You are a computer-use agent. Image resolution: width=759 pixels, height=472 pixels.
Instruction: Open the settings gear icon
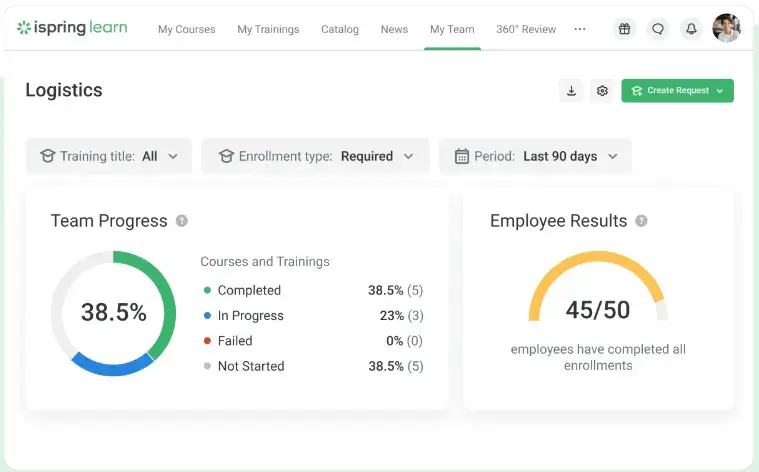[602, 91]
